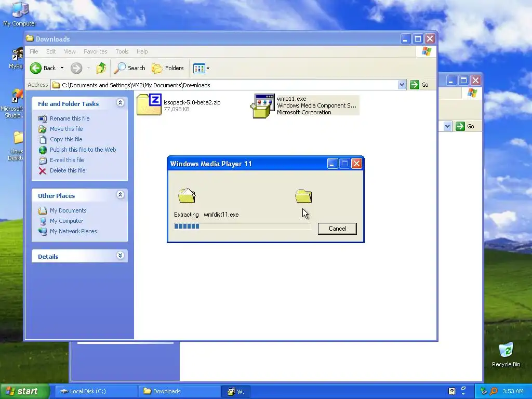Switch to Downloads taskbar button
The width and height of the screenshot is (532, 399).
coord(179,392)
